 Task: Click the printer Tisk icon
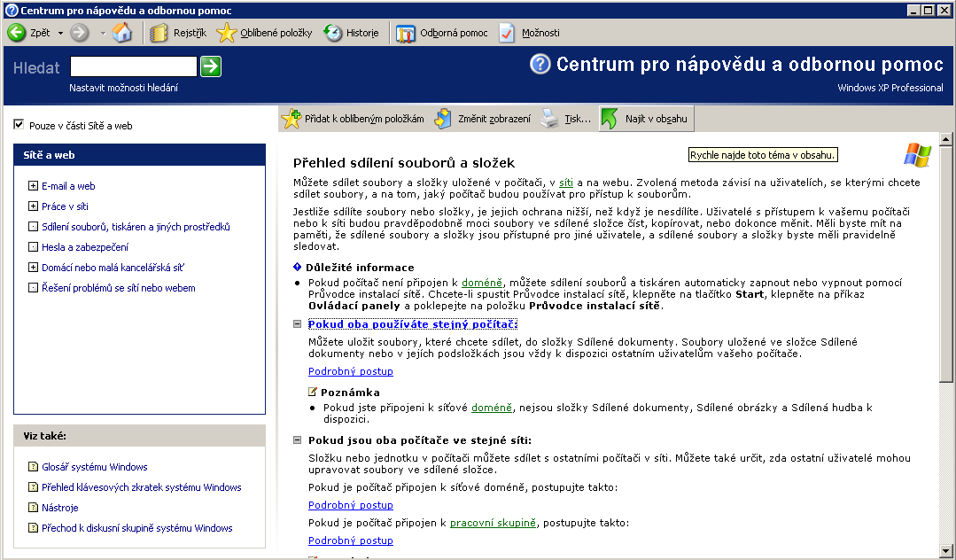coord(550,119)
